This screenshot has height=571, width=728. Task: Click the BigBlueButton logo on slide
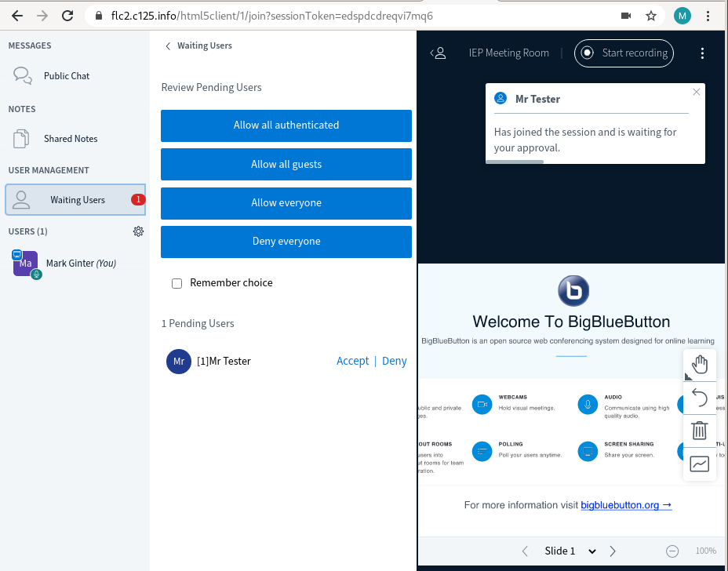[x=573, y=291]
